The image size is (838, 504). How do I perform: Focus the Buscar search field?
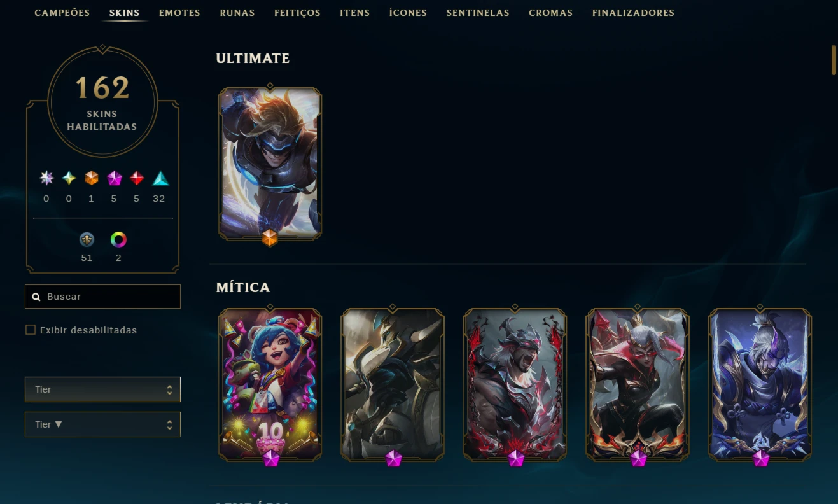point(102,297)
